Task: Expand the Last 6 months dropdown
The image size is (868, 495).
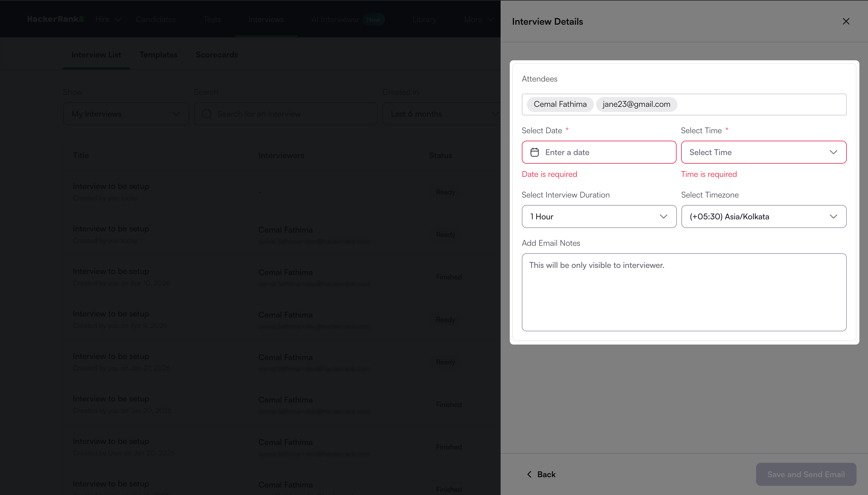Action: tap(442, 114)
